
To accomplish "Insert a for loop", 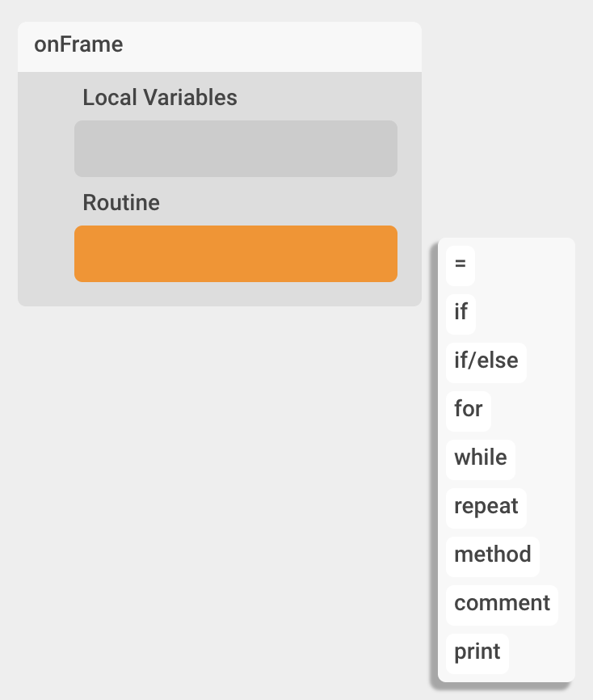I will tap(469, 411).
